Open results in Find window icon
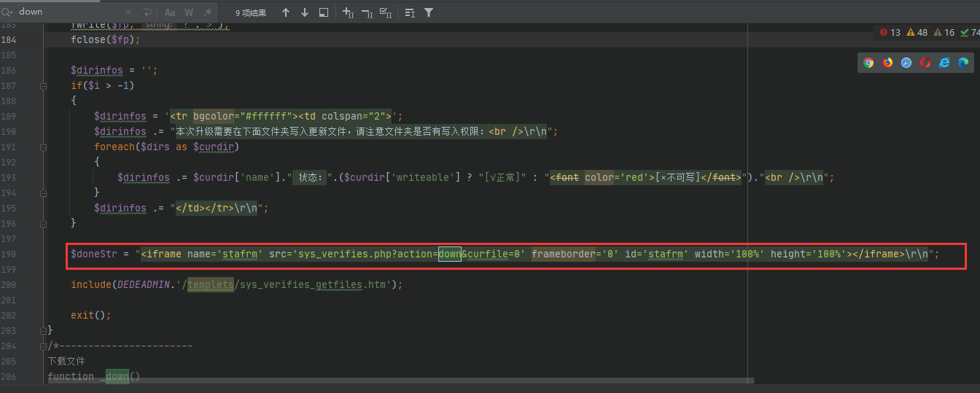Screen dimensions: 980x393 point(324,12)
